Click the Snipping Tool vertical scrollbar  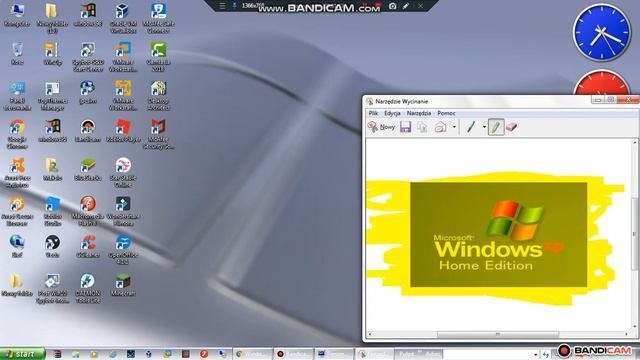click(x=635, y=234)
